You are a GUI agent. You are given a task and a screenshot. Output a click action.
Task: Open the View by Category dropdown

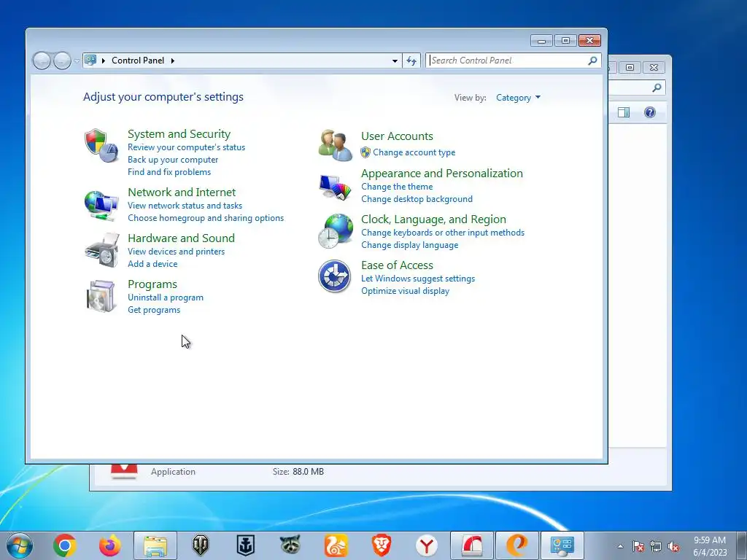[x=519, y=98]
